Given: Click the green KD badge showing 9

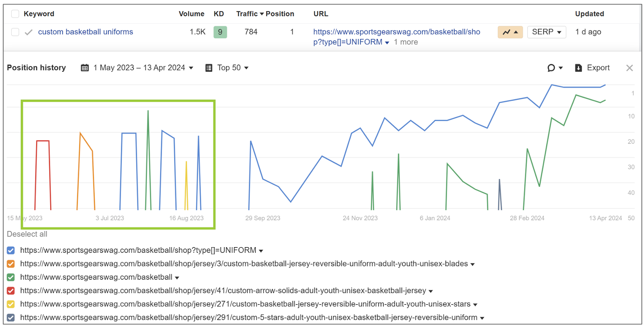Looking at the screenshot, I should pyautogui.click(x=220, y=32).
